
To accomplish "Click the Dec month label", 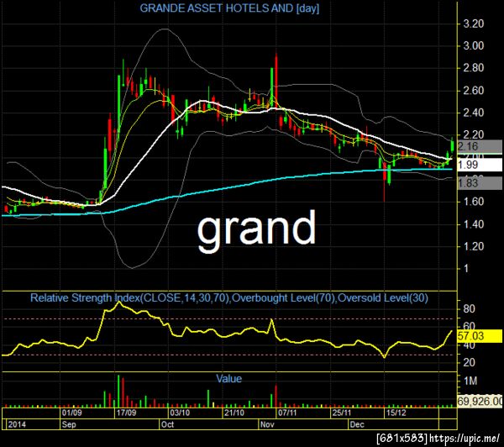I will point(357,424).
